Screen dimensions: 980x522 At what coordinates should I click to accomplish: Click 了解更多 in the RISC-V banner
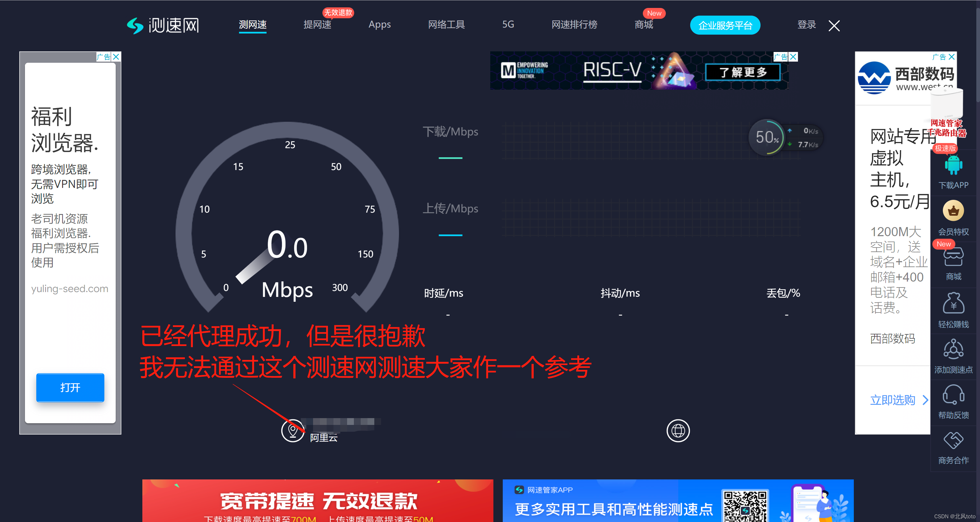(x=744, y=72)
